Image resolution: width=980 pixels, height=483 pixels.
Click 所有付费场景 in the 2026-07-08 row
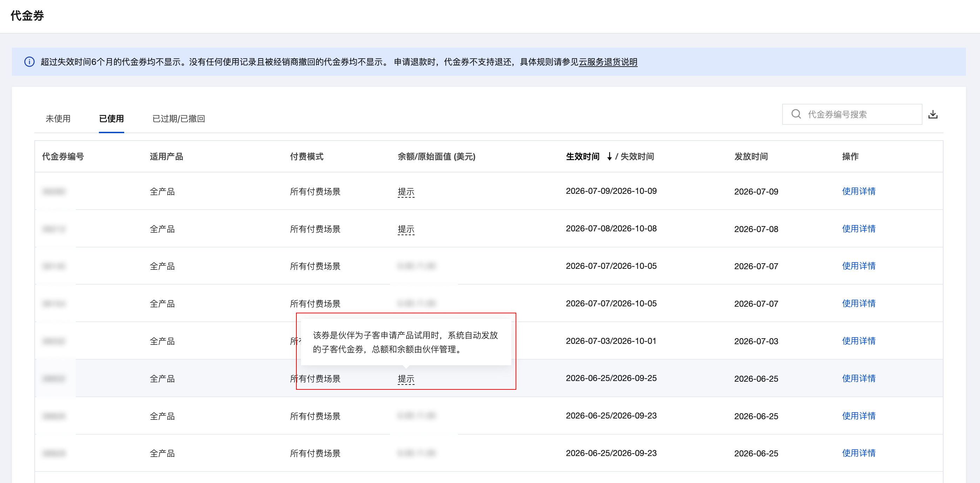(x=315, y=229)
